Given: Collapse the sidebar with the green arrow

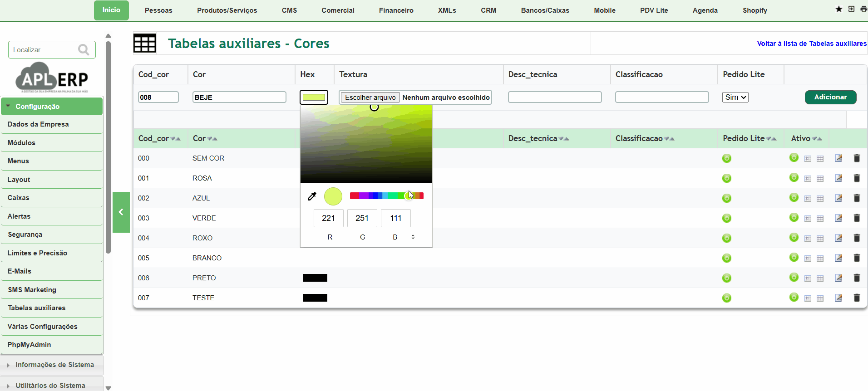Looking at the screenshot, I should [x=121, y=212].
